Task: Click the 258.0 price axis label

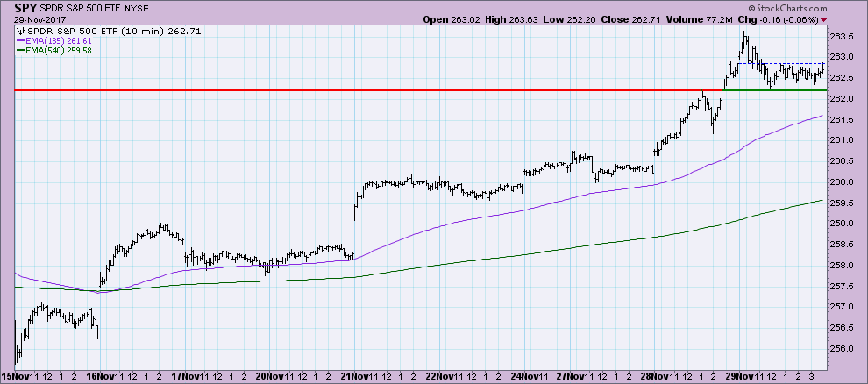Action: [x=841, y=266]
